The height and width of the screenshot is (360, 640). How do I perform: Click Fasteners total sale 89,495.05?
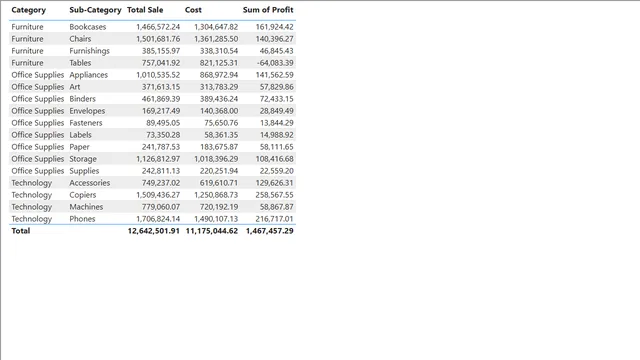click(163, 123)
